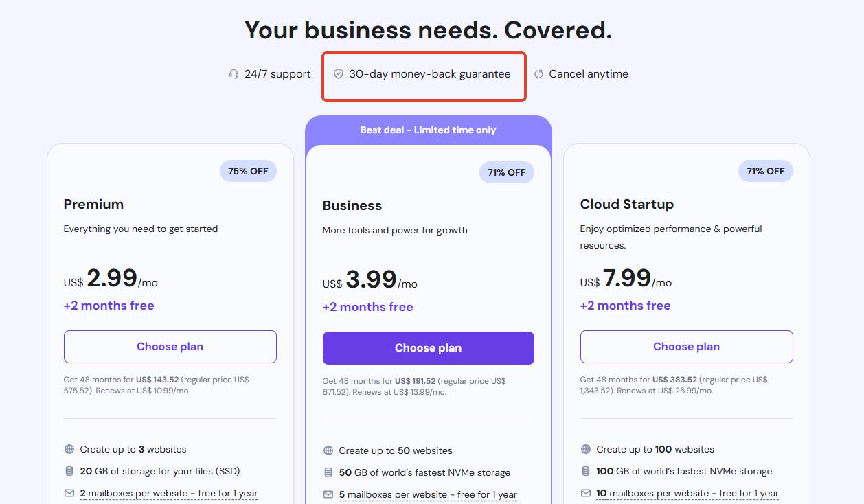Choose the Premium plan

[x=170, y=347]
